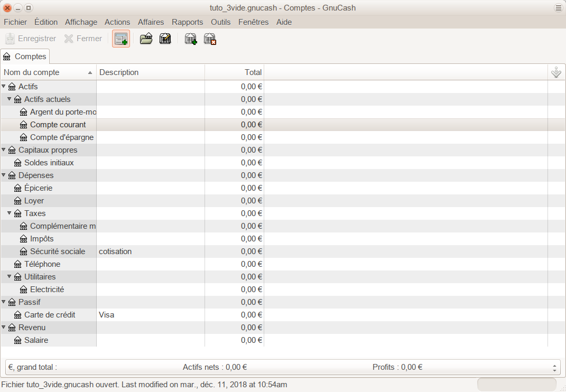This screenshot has width=566, height=392.
Task: Open the Affaires menu
Action: coord(151,22)
